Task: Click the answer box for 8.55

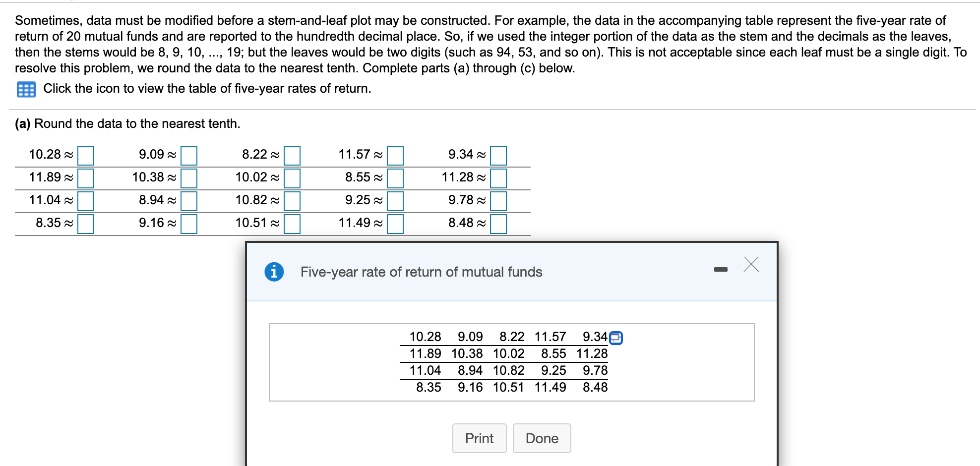Action: click(394, 178)
